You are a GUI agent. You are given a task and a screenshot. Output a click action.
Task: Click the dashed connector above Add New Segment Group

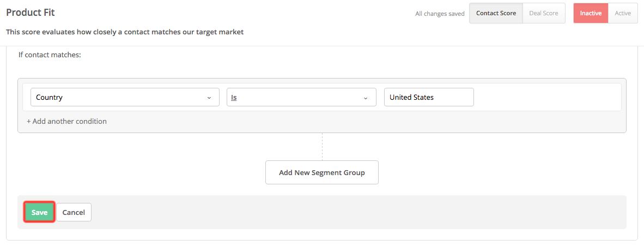[x=322, y=146]
